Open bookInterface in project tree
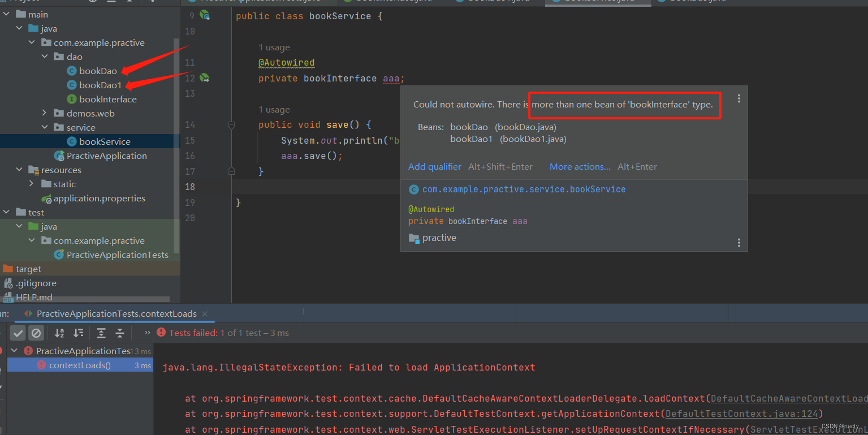Viewport: 868px width, 435px height. pyautogui.click(x=108, y=99)
